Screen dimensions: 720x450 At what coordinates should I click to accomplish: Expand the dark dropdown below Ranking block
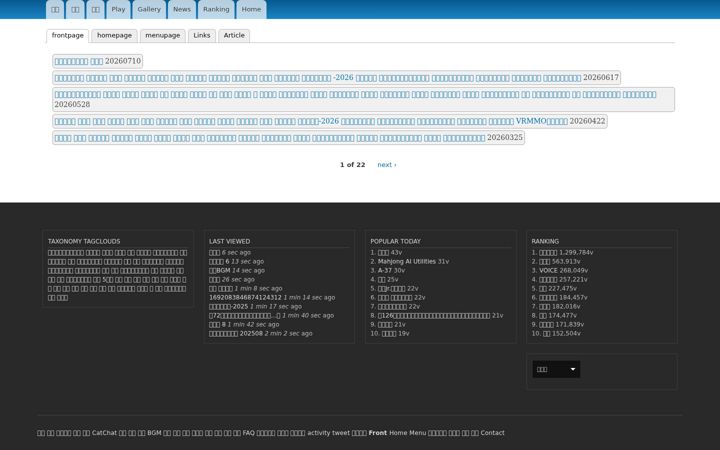(556, 369)
